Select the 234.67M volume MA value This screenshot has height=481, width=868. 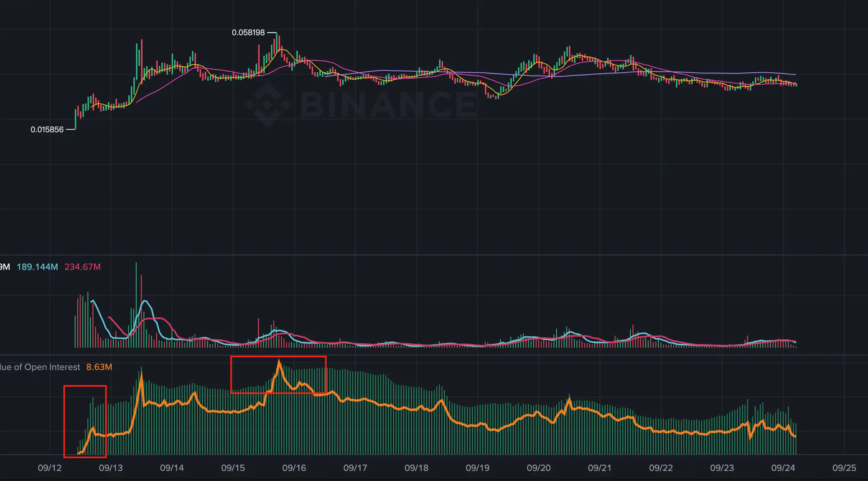coord(82,267)
